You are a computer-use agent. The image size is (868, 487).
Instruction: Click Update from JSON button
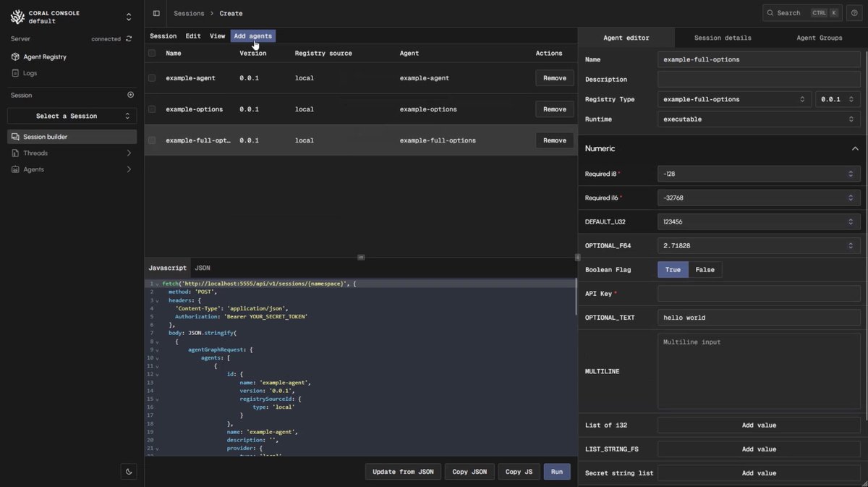tap(403, 472)
